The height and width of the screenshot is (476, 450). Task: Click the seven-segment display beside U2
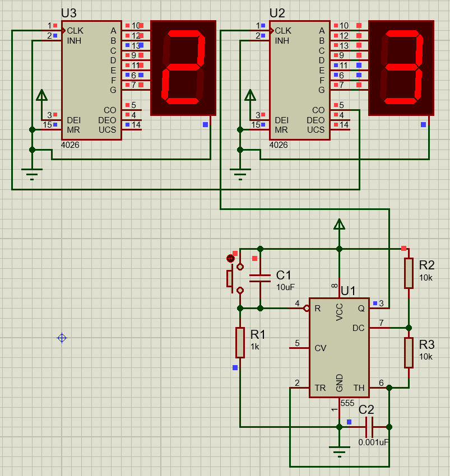(x=401, y=68)
